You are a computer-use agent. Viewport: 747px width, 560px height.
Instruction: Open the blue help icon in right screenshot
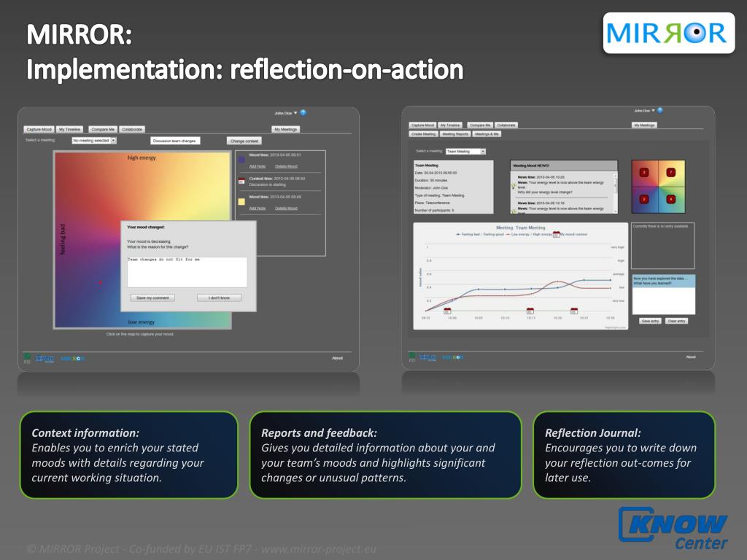click(x=659, y=110)
